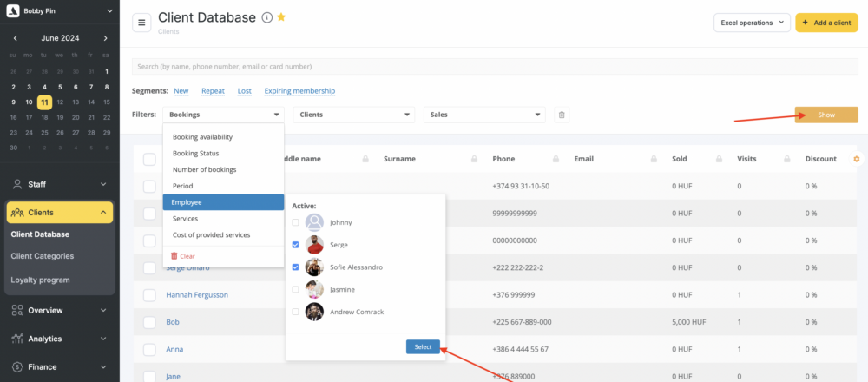Open Hannah Fergusson client profile
The image size is (868, 382).
tap(197, 295)
